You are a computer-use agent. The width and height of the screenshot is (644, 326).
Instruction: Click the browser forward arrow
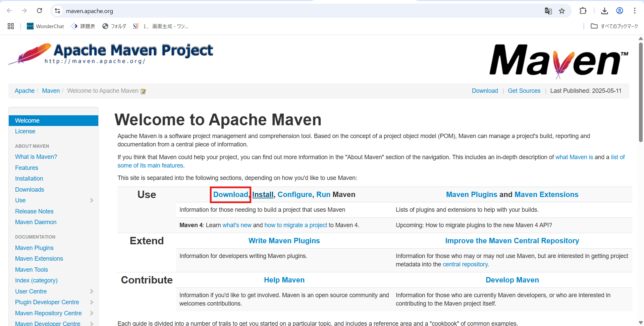24,11
